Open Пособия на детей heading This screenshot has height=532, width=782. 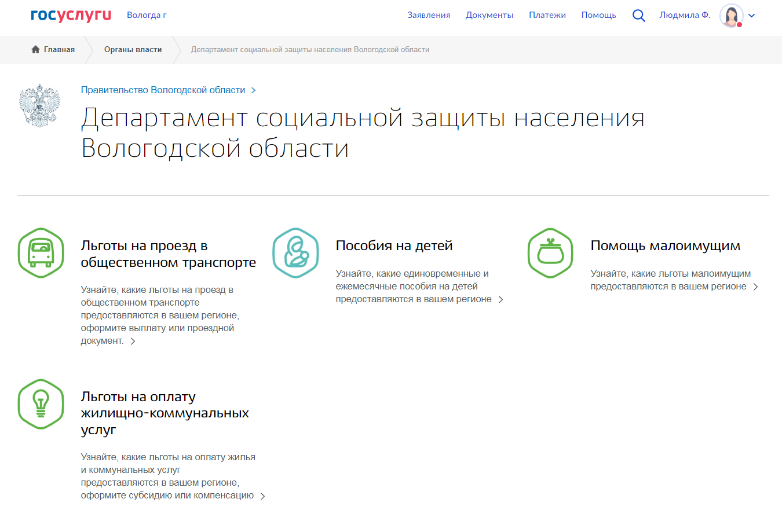394,245
